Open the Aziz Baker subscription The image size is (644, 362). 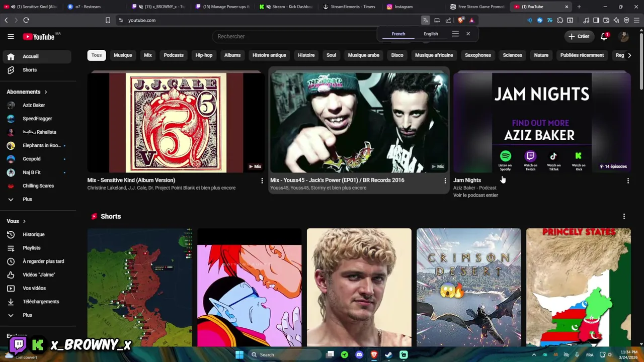point(36,105)
